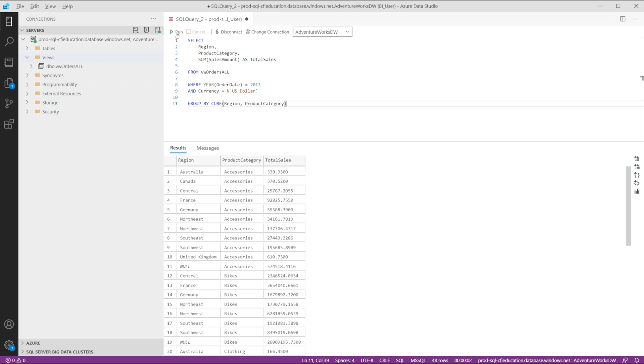Open the Search view in activity bar
644x364 pixels.
9,41
